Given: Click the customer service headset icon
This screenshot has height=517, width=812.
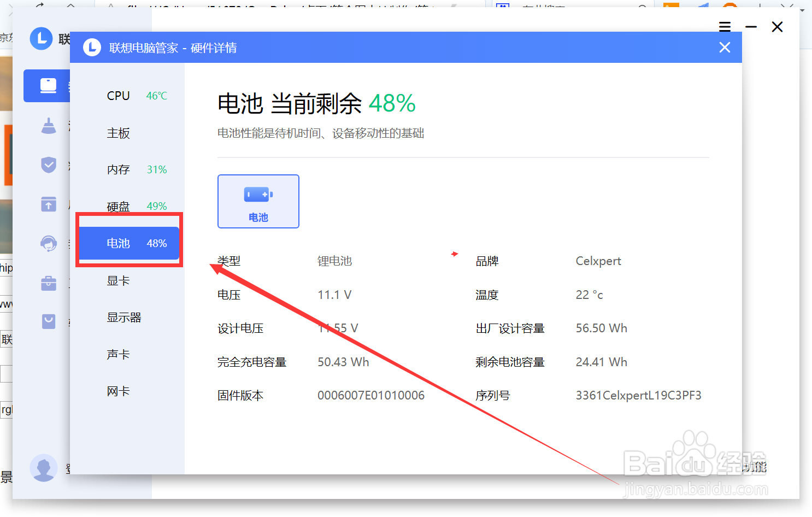Looking at the screenshot, I should (49, 243).
